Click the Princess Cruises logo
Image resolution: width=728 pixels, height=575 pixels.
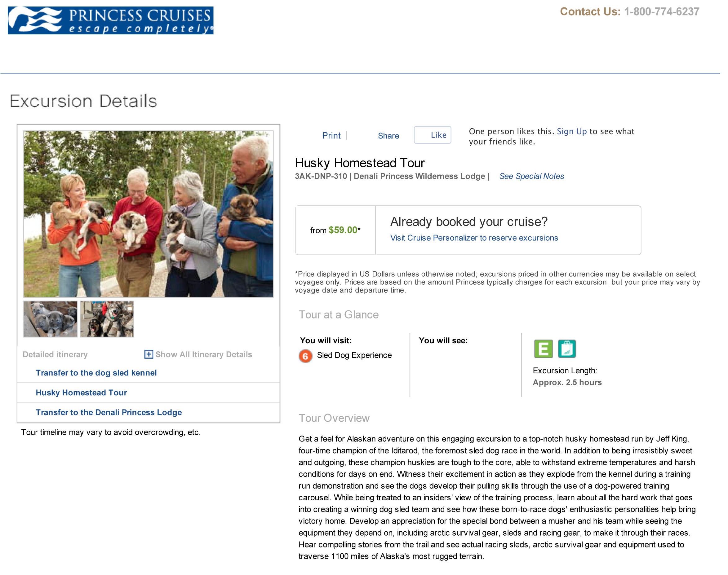(110, 20)
